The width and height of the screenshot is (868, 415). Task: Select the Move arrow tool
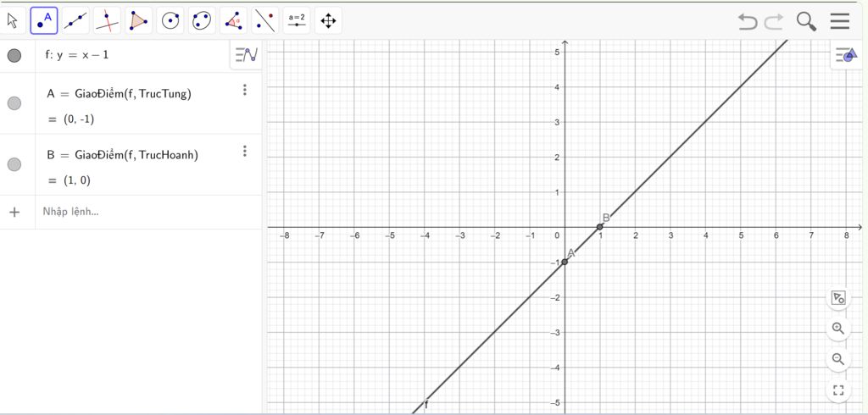(12, 21)
